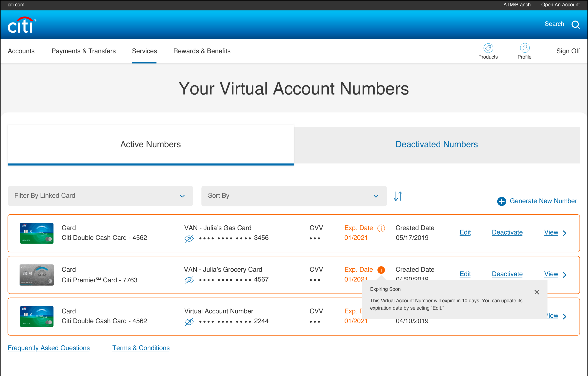Click the sort order arrows icon
The image size is (588, 376).
[398, 196]
